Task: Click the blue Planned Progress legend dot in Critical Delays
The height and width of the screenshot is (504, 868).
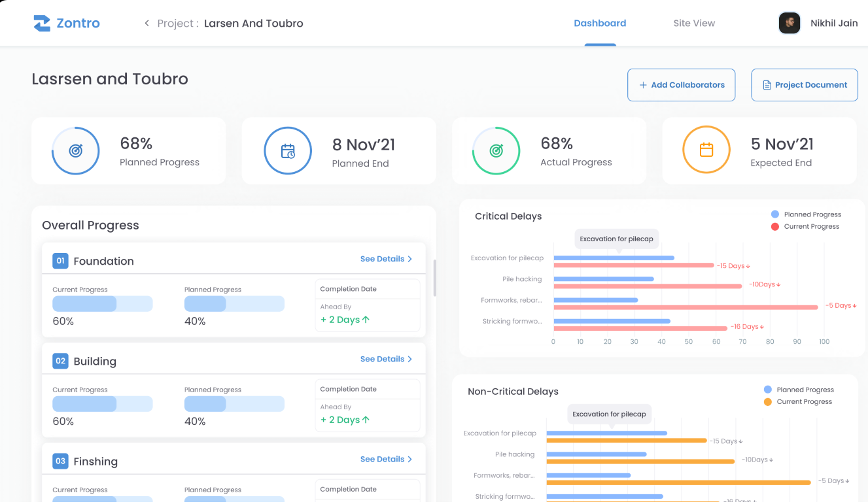Action: [x=775, y=214]
